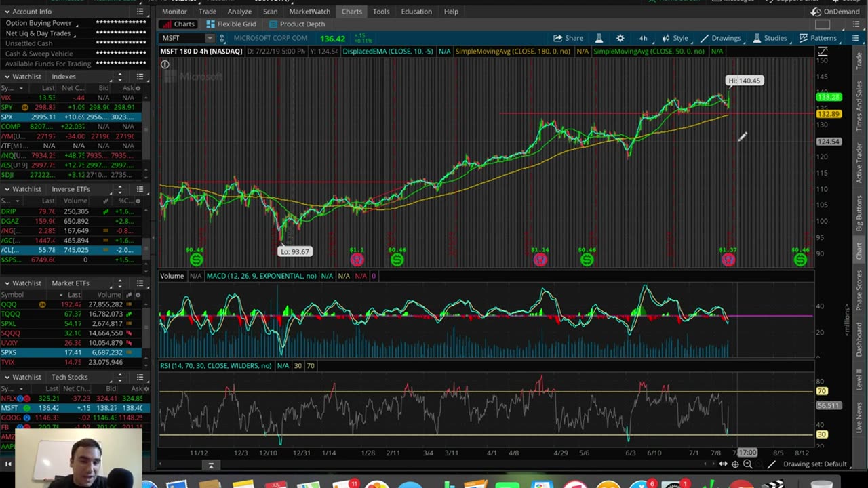This screenshot has height=488, width=868.
Task: Click the OnDemand button
Action: [835, 12]
